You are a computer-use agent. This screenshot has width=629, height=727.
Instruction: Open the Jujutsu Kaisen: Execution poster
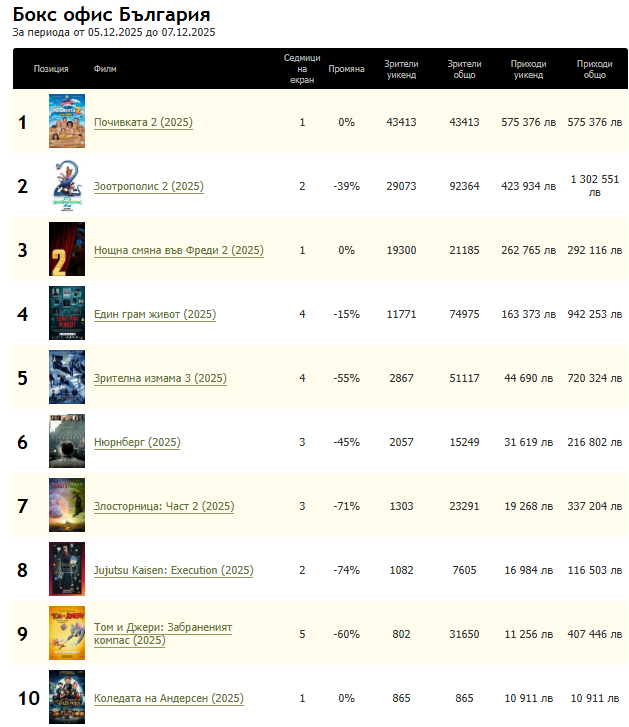(61, 570)
